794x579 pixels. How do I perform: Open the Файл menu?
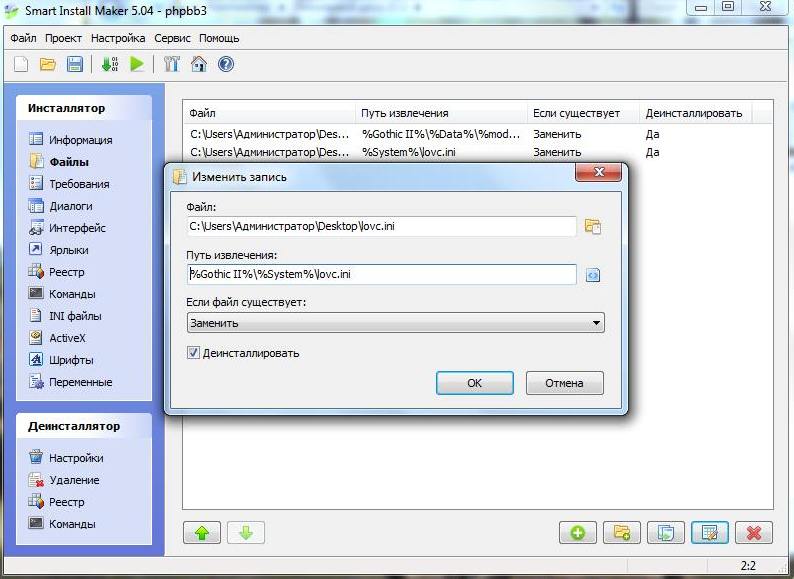[23, 38]
